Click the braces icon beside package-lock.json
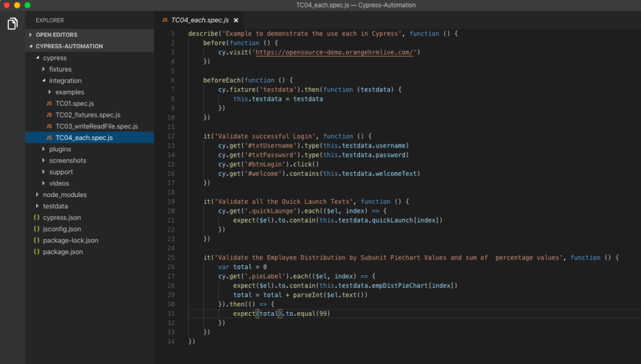The height and width of the screenshot is (364, 641). [37, 240]
